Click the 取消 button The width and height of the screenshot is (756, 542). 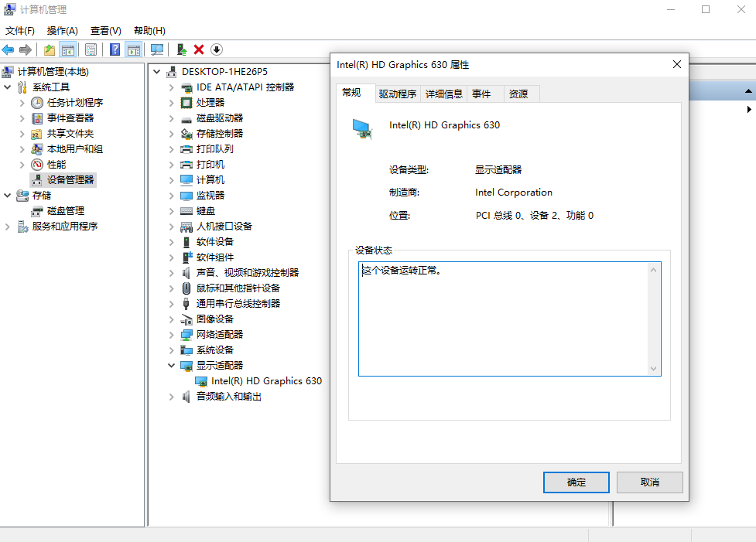point(649,482)
